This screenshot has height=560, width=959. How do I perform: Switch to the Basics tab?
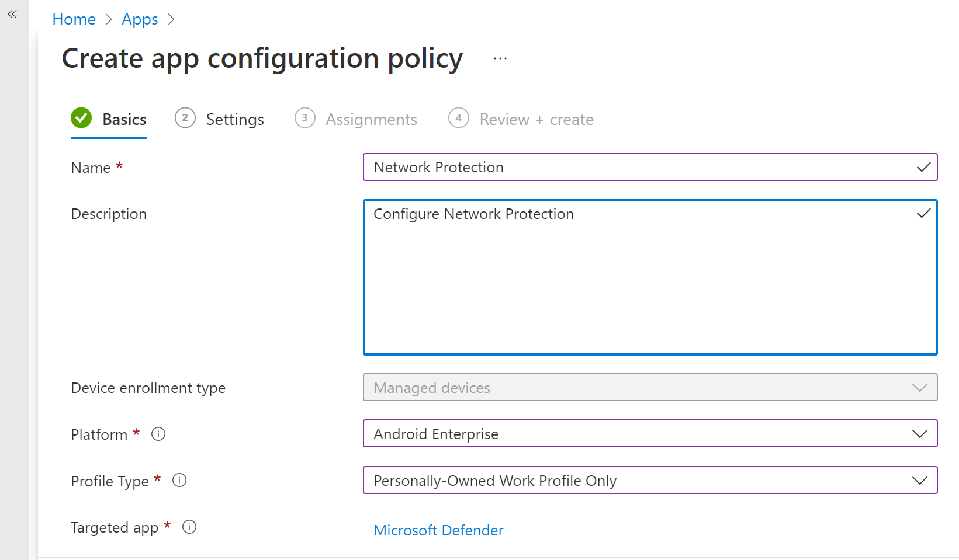tap(109, 120)
